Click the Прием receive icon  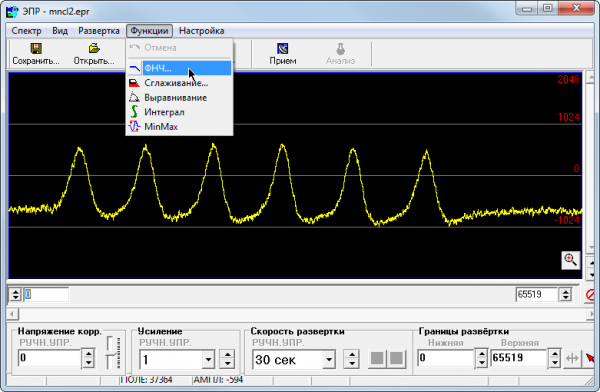(x=282, y=49)
